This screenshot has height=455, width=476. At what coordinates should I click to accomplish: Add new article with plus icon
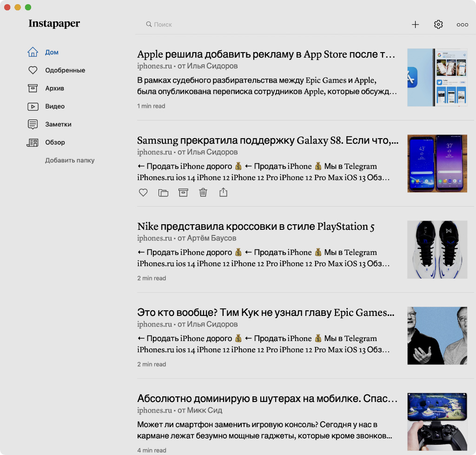(x=416, y=25)
